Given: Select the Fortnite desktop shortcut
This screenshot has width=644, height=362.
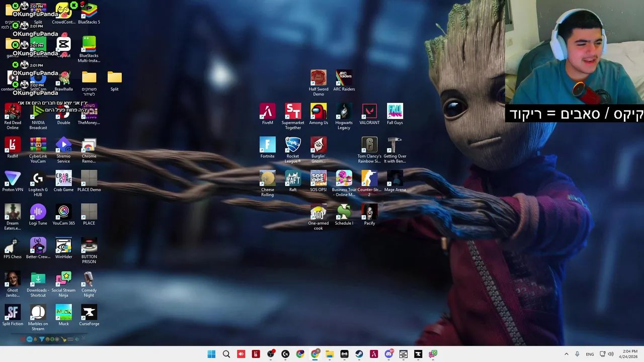Looking at the screenshot, I should click(268, 148).
